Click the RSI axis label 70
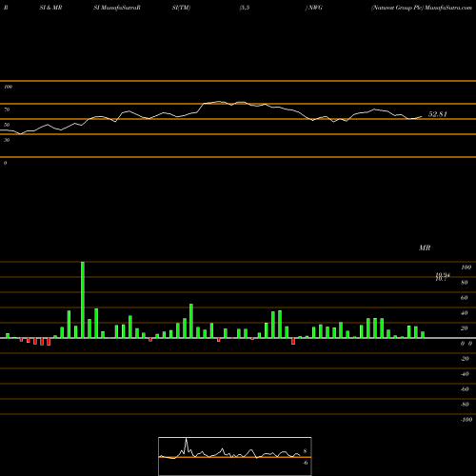Image resolution: width=476 pixels, height=476 pixels. [7, 109]
